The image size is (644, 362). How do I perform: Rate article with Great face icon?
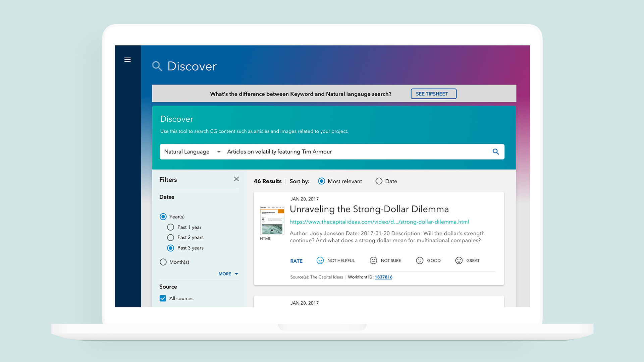click(x=459, y=260)
